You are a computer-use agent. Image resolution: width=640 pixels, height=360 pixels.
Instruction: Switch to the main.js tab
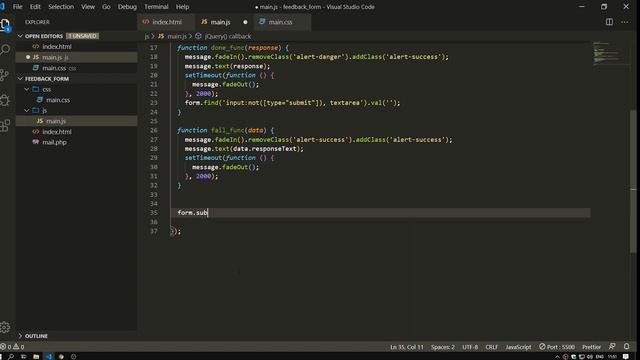click(x=224, y=22)
